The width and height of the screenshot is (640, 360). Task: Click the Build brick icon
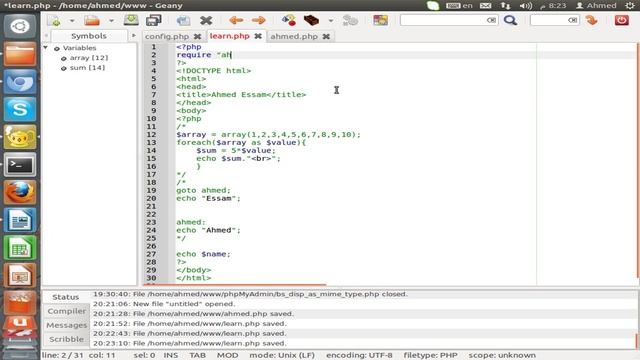[x=311, y=20]
